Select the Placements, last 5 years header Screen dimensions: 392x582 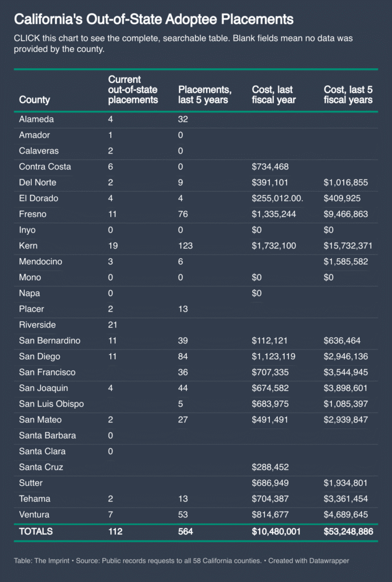pos(205,95)
